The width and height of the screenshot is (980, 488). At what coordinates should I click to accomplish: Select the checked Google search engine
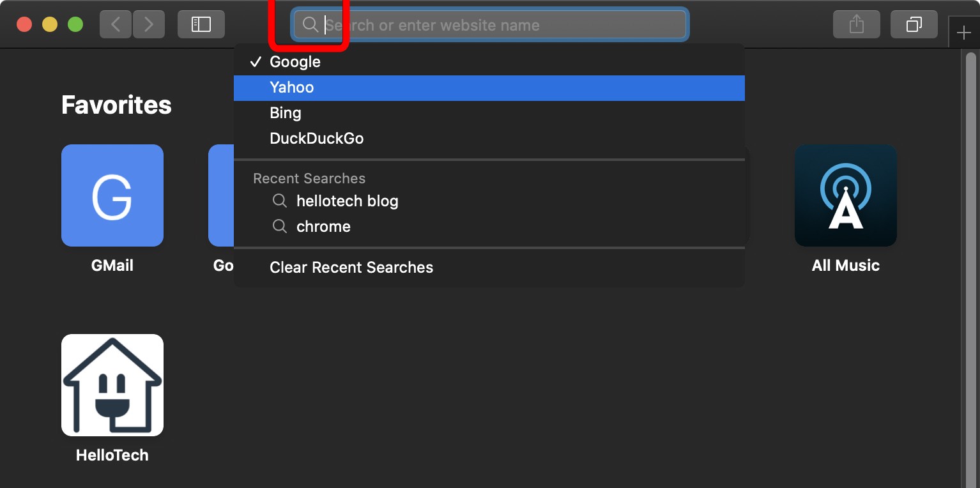[295, 62]
